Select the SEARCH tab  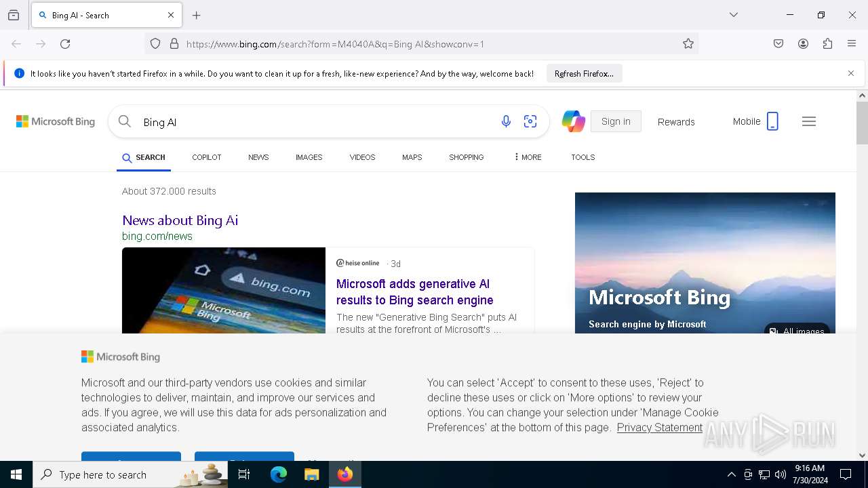coord(144,157)
